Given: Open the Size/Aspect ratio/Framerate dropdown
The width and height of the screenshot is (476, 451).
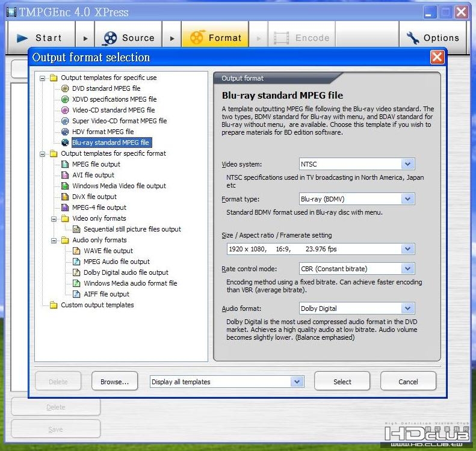Looking at the screenshot, I should point(407,249).
